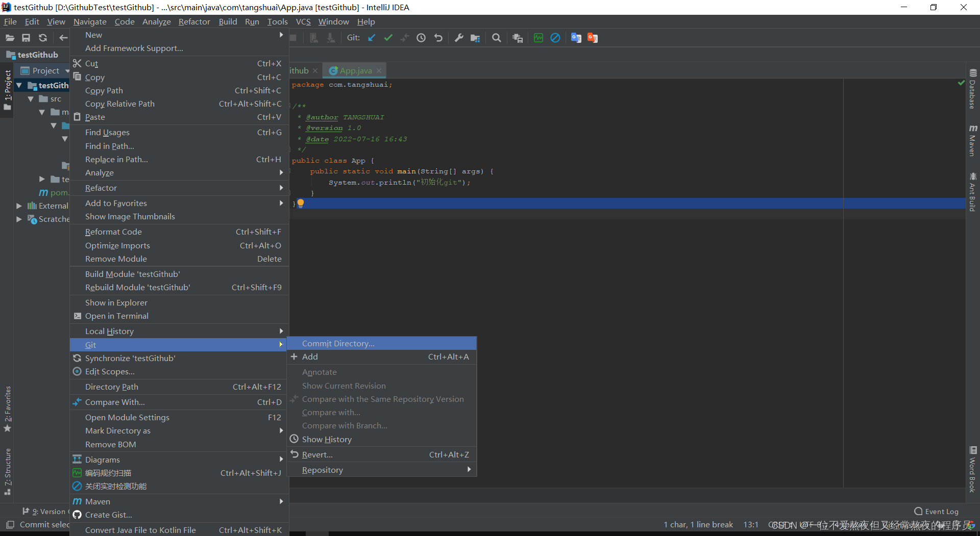The image size is (980, 536).
Task: Click Git Revert arrow icon in toolbar
Action: point(438,38)
